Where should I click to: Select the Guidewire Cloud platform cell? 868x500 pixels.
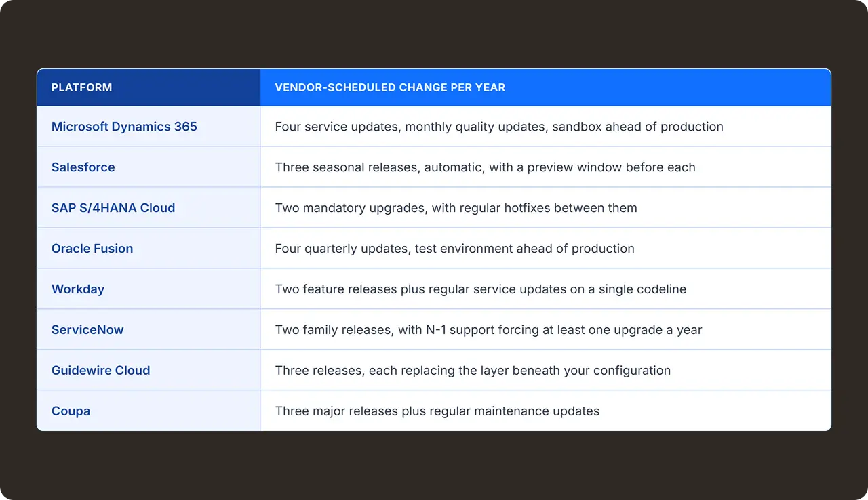point(149,371)
